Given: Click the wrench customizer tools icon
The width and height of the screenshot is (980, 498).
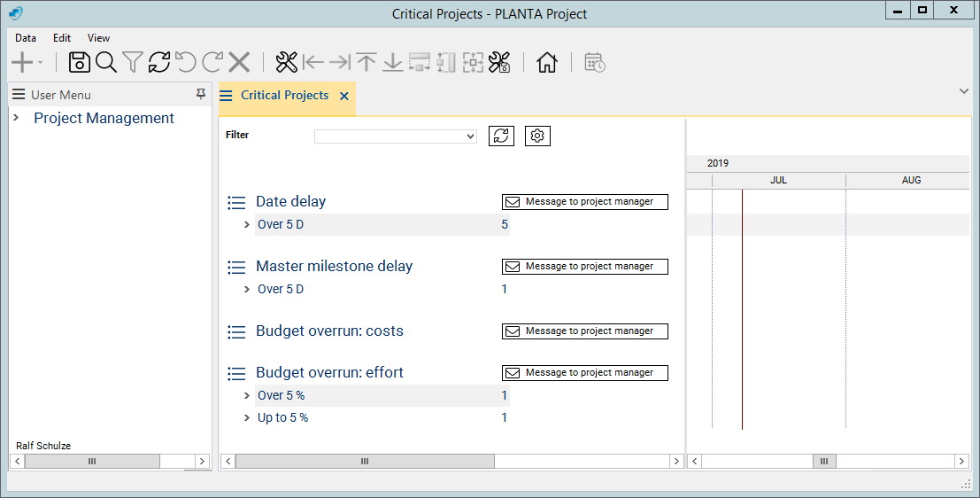Looking at the screenshot, I should point(286,62).
